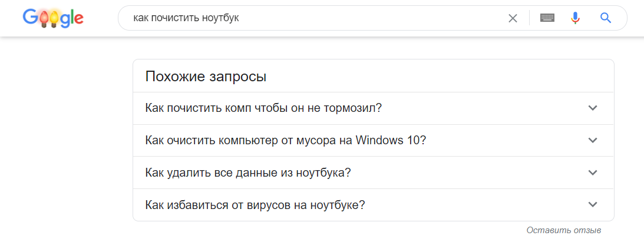The height and width of the screenshot is (252, 644).
Task: Start voice search with the microphone
Action: 576,18
